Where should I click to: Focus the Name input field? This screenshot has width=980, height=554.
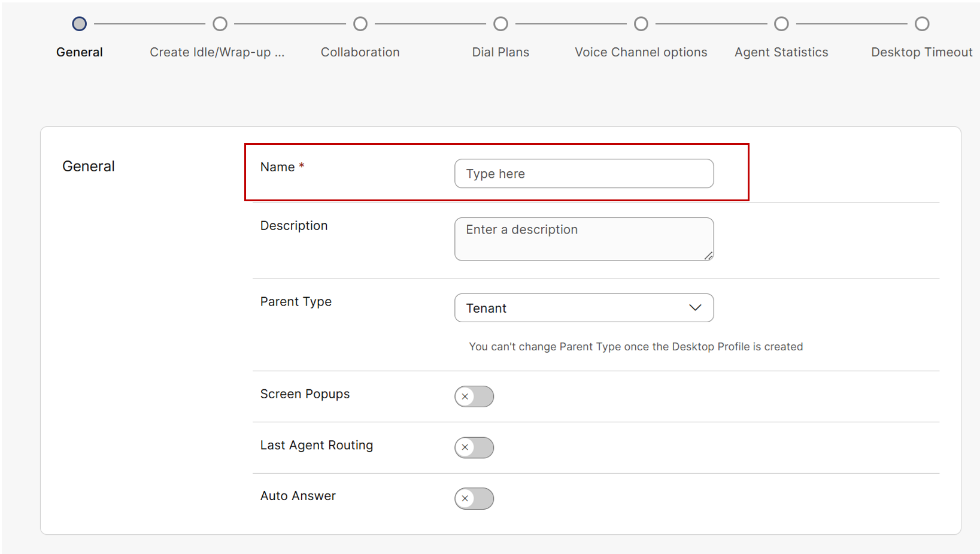[583, 174]
